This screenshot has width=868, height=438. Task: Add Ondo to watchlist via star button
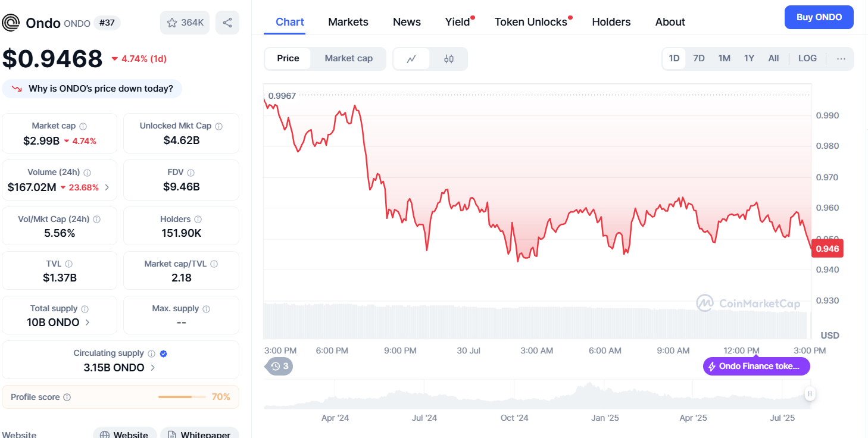pos(185,23)
